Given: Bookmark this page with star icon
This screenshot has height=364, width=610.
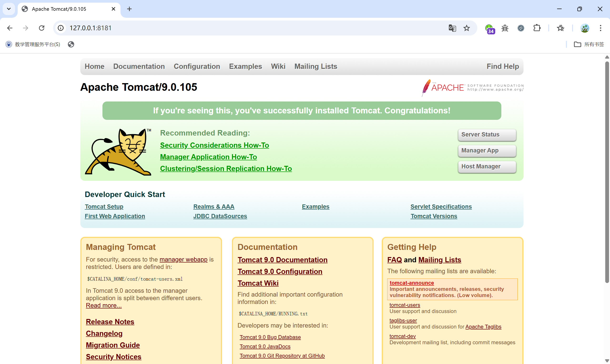Looking at the screenshot, I should click(x=467, y=28).
